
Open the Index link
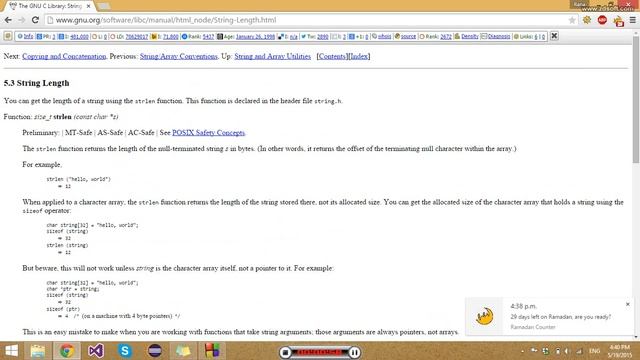359,56
